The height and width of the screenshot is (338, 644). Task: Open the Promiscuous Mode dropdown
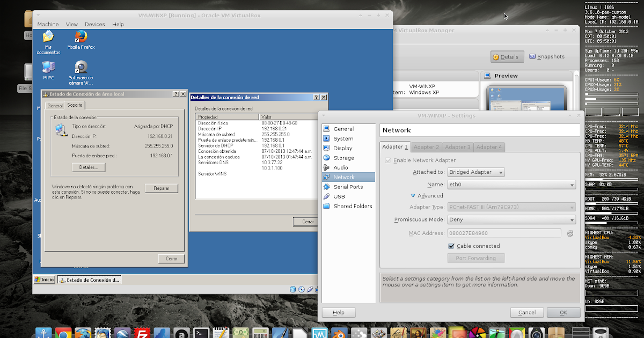tap(511, 219)
